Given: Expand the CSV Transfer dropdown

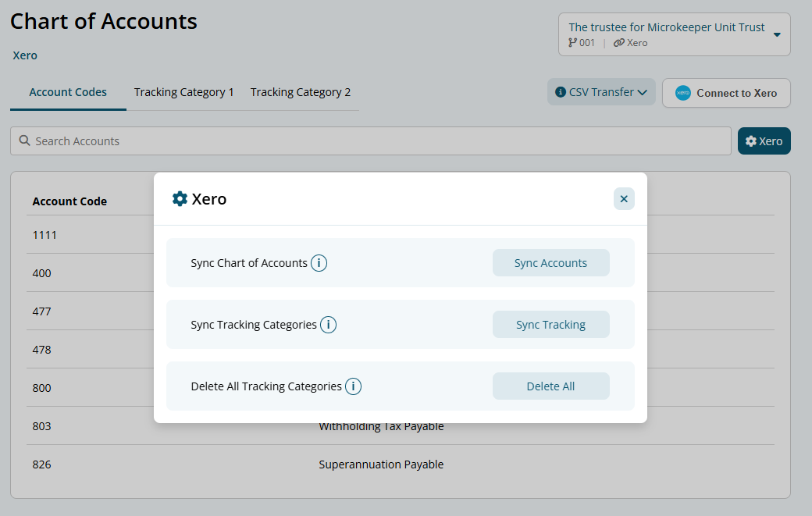Looking at the screenshot, I should (x=601, y=92).
